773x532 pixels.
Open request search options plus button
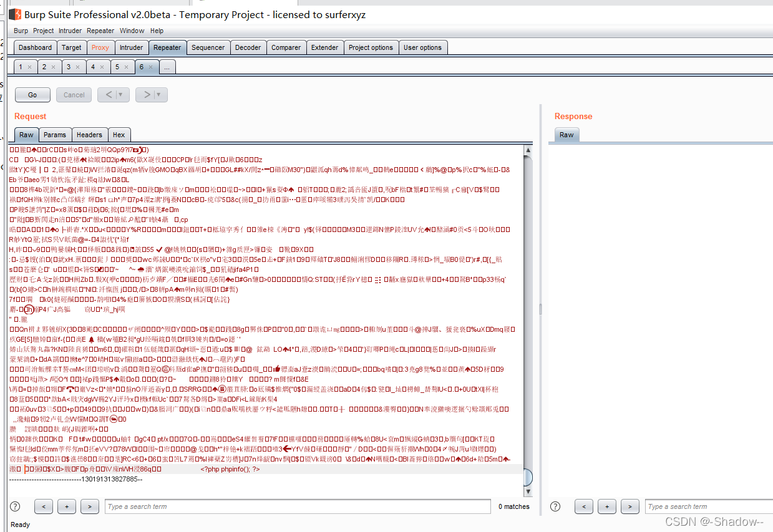click(67, 506)
